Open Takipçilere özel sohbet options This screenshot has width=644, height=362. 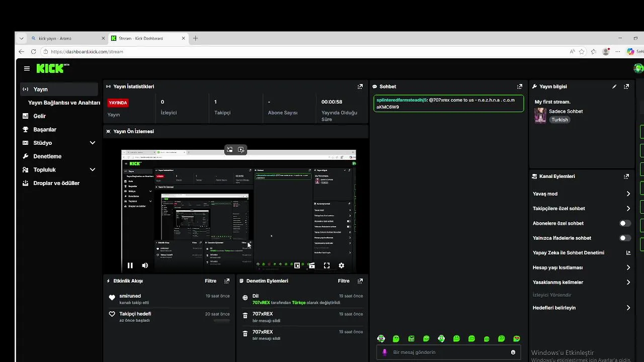tap(582, 209)
